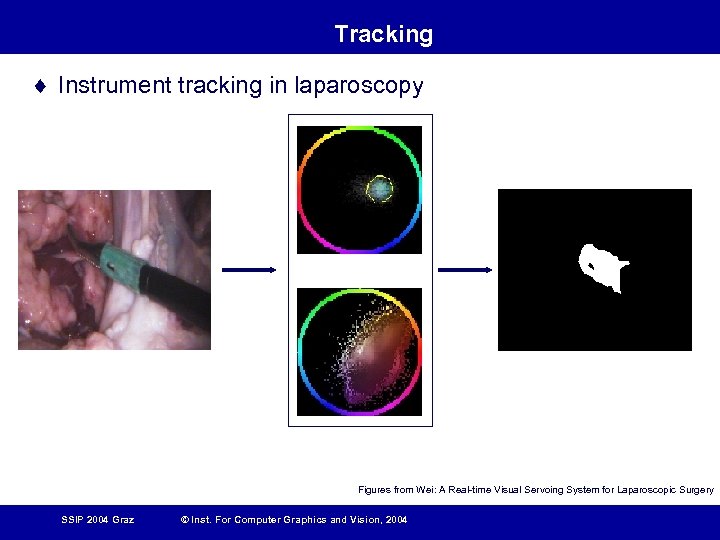Click the black-and-white segmentation mask image
The image size is (720, 540).
595,270
